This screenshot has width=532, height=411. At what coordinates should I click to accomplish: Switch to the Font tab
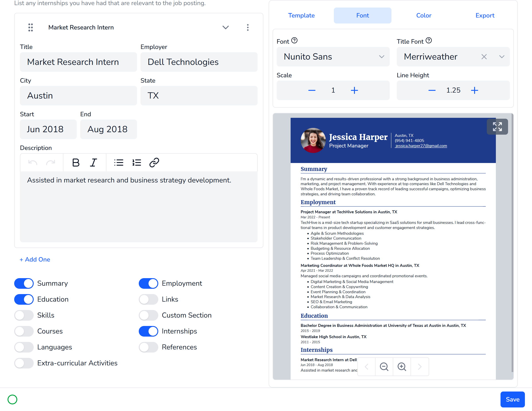pos(362,15)
